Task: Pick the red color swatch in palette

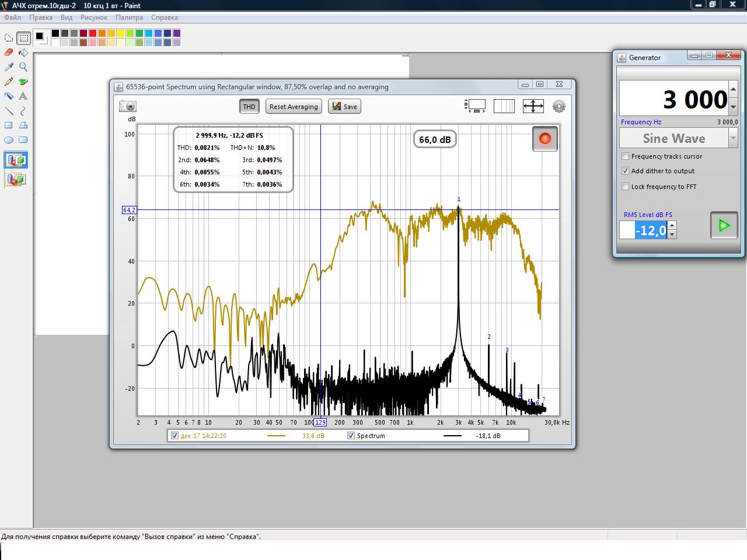Action: point(93,33)
